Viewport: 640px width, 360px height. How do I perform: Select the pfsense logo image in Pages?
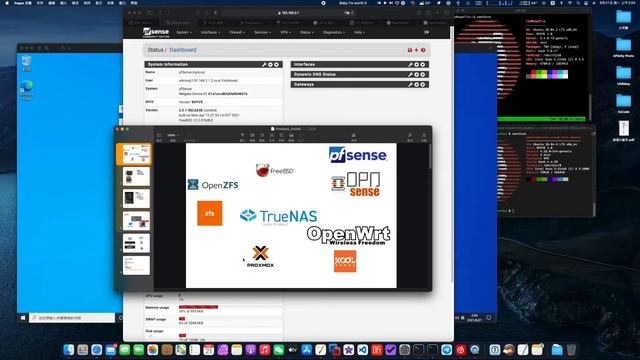[x=358, y=155]
